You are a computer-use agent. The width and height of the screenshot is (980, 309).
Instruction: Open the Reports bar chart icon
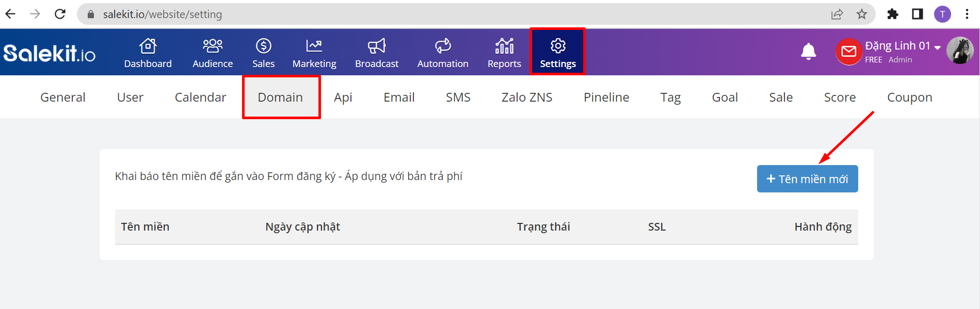tap(504, 46)
